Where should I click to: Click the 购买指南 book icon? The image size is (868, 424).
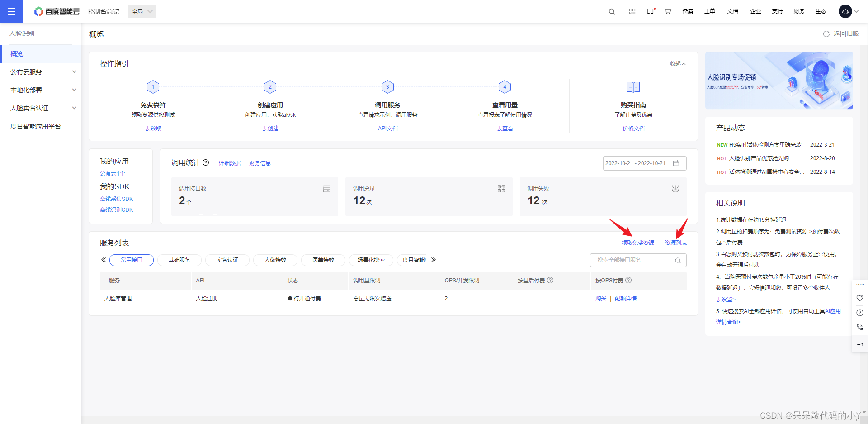pos(633,87)
